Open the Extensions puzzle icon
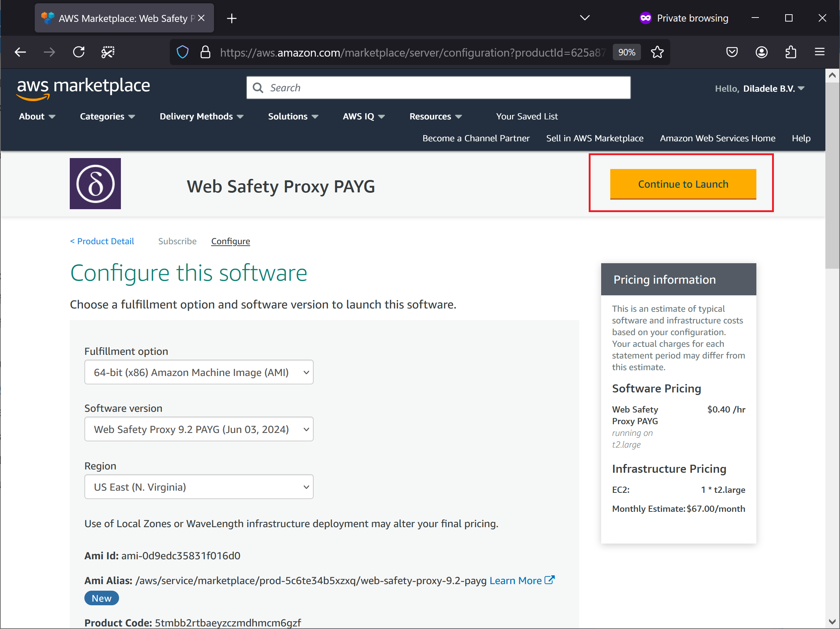 click(x=791, y=52)
